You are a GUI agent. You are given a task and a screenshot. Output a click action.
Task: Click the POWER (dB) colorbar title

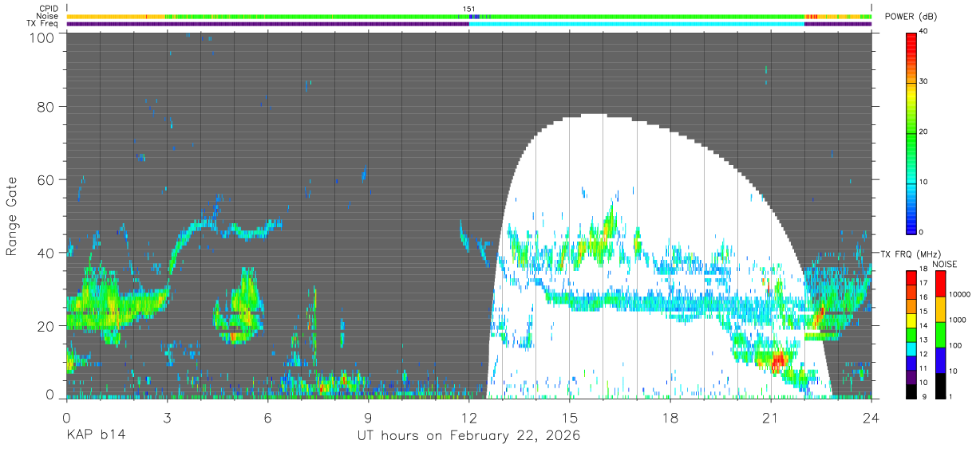click(x=911, y=17)
